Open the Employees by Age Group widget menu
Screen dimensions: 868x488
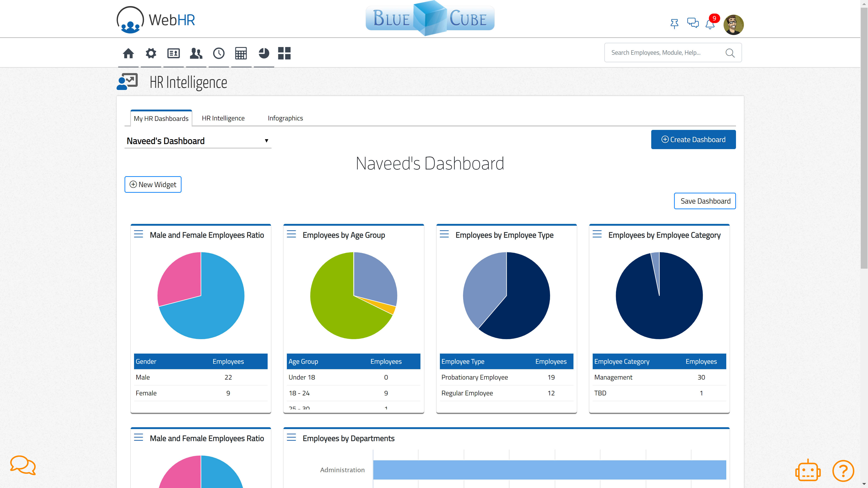[x=291, y=235]
